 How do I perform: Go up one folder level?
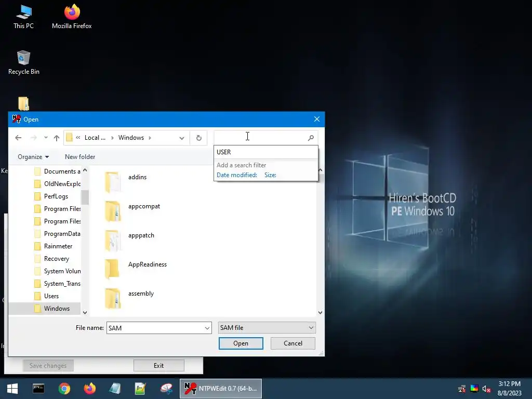point(56,138)
